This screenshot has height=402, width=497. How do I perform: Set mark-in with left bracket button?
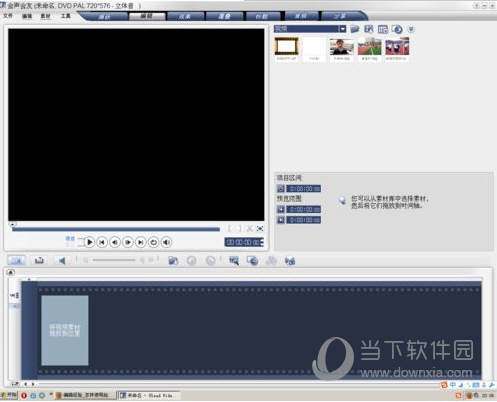(230, 229)
